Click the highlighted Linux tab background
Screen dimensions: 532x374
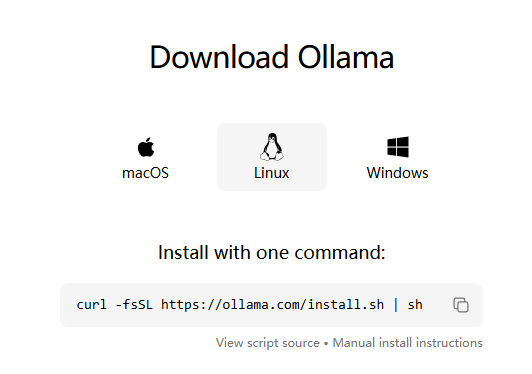pyautogui.click(x=272, y=157)
